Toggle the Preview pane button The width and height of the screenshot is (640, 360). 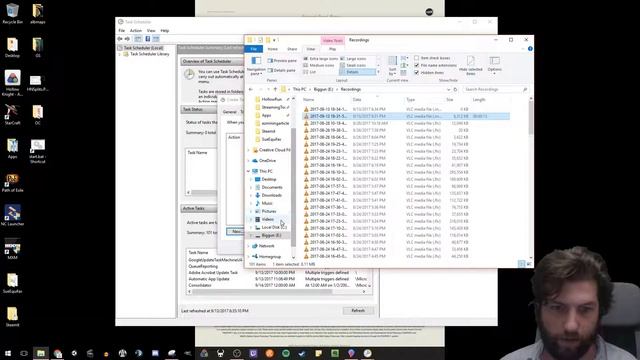click(x=282, y=60)
